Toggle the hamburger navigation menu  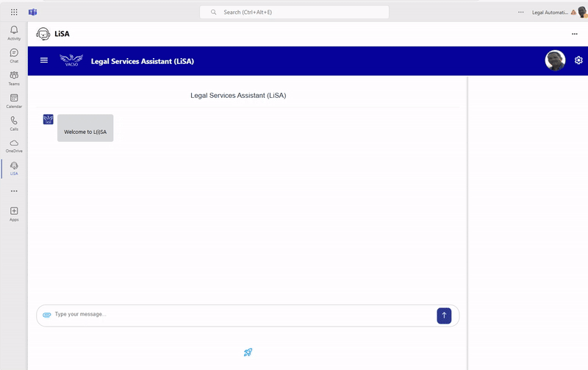(44, 60)
